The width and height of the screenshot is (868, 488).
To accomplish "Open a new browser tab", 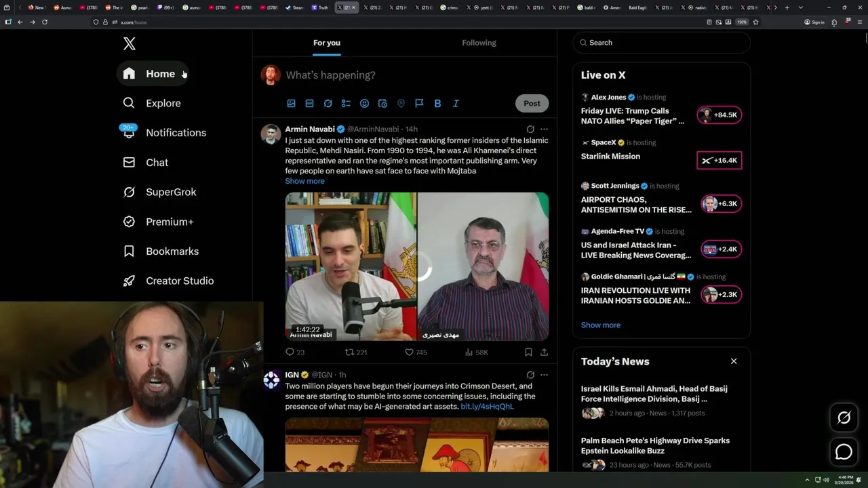I will tap(787, 7).
